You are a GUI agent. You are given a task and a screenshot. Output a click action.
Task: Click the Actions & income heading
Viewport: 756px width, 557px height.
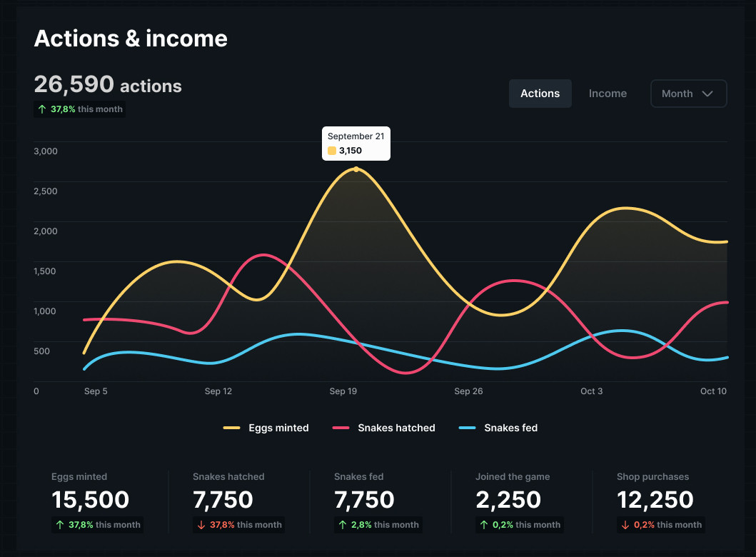click(131, 39)
